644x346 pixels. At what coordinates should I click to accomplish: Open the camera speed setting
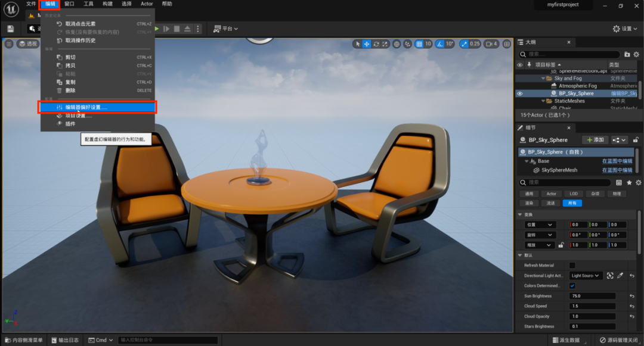tap(491, 44)
